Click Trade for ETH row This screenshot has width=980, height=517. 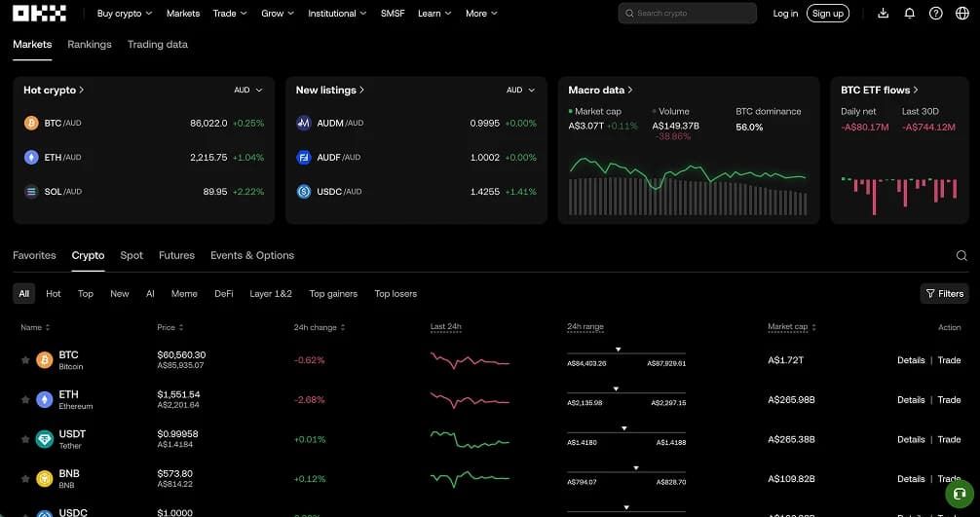coord(949,399)
